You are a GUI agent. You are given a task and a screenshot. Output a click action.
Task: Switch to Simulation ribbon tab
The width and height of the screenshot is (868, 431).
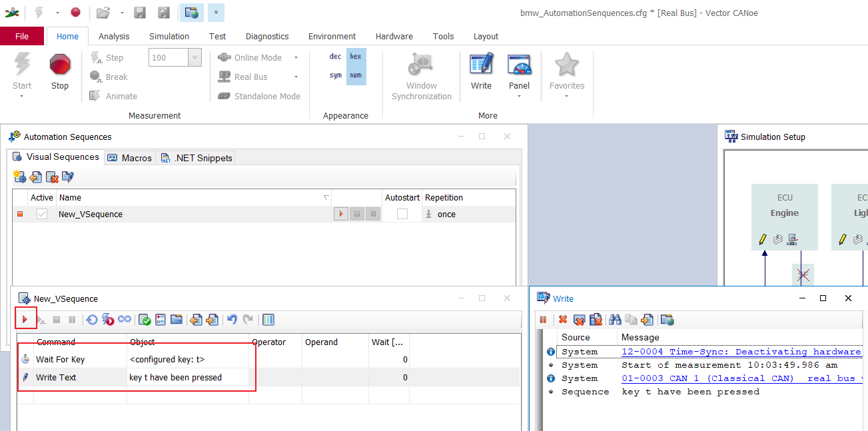[169, 36]
